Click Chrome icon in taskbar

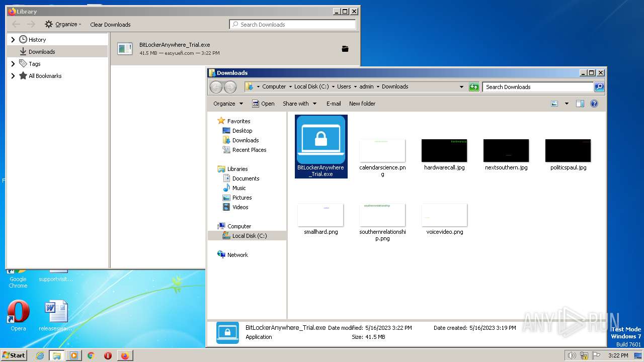coord(91,355)
